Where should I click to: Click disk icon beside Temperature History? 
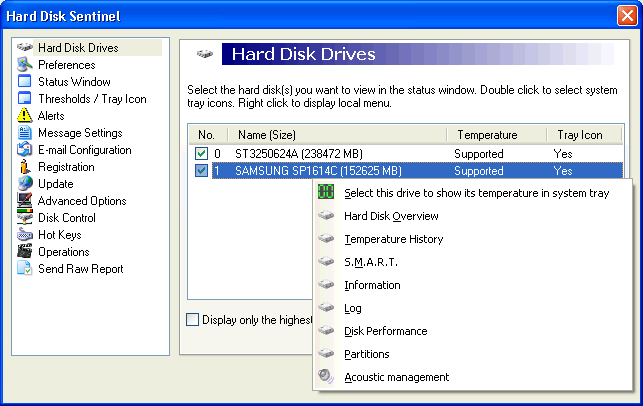point(326,238)
